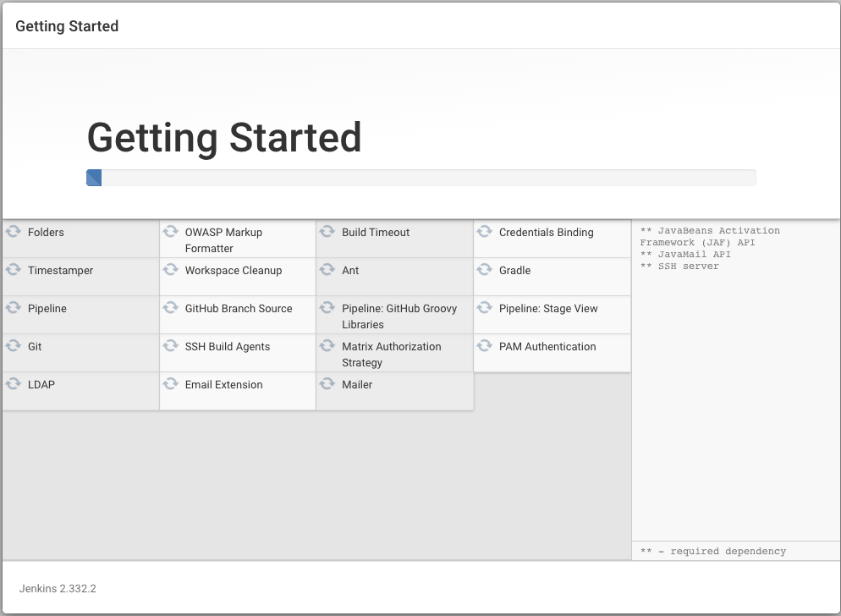This screenshot has width=841, height=616.
Task: Select the Gradle plugin name
Action: (x=515, y=271)
